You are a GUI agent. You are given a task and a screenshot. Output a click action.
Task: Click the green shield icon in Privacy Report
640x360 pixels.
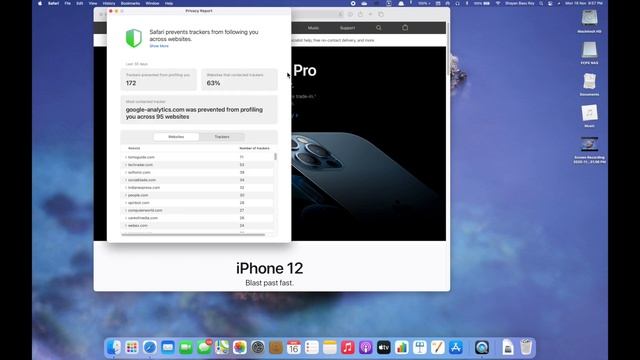[x=133, y=38]
